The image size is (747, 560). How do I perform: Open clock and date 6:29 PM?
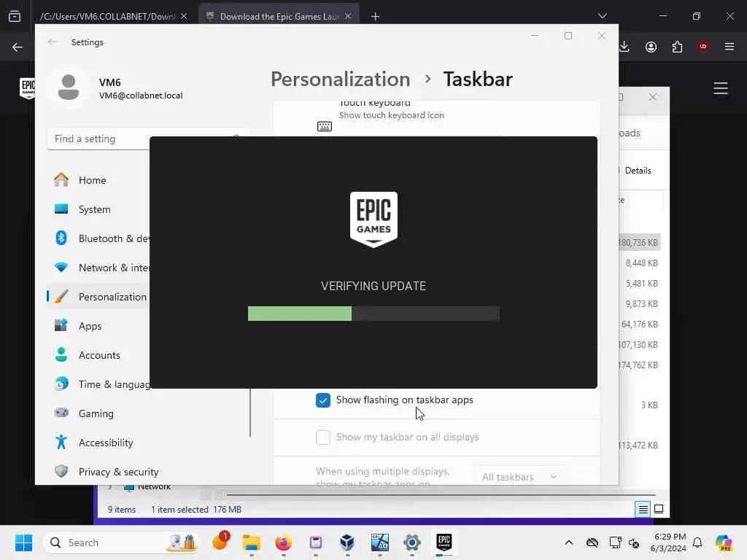point(669,542)
